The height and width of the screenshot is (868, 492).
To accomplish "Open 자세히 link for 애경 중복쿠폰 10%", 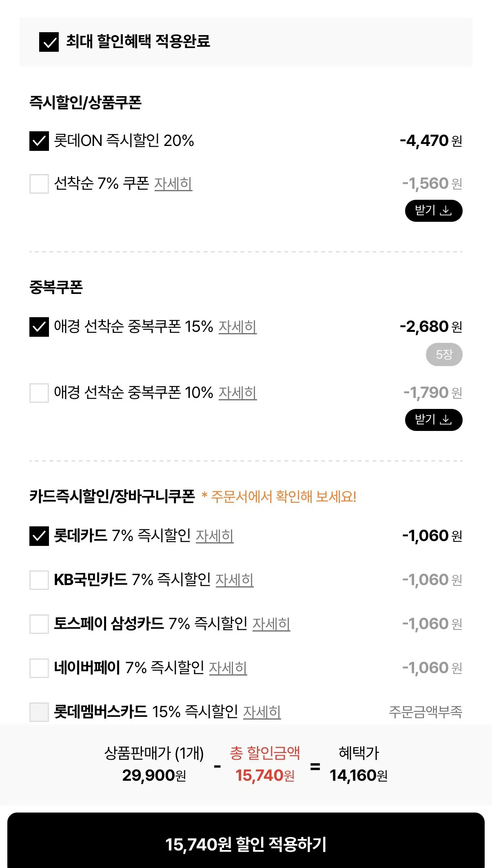I will pyautogui.click(x=237, y=393).
